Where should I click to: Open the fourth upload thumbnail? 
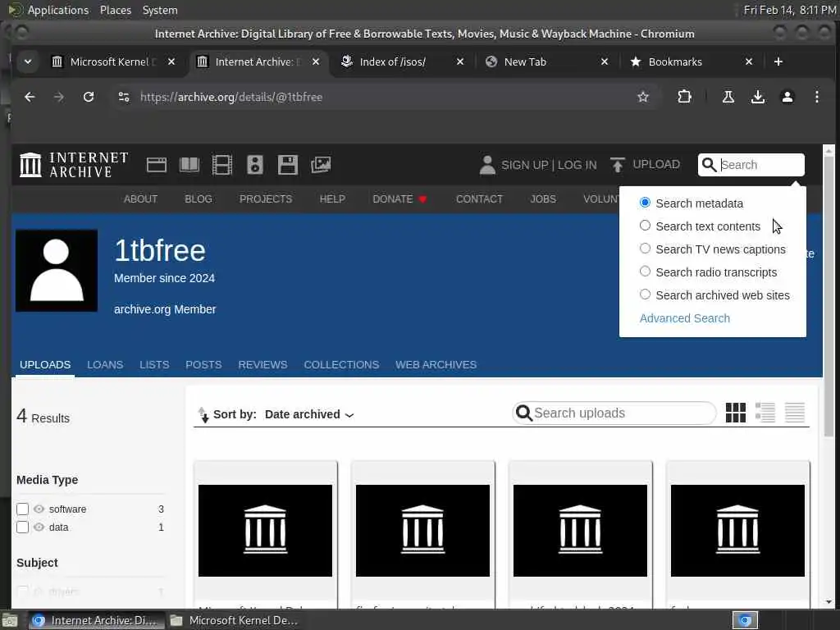[x=737, y=531]
